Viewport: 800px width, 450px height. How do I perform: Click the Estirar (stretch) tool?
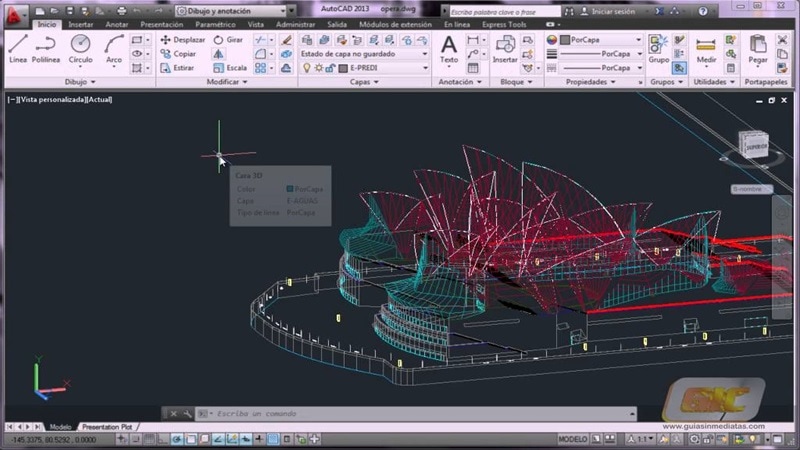click(178, 68)
